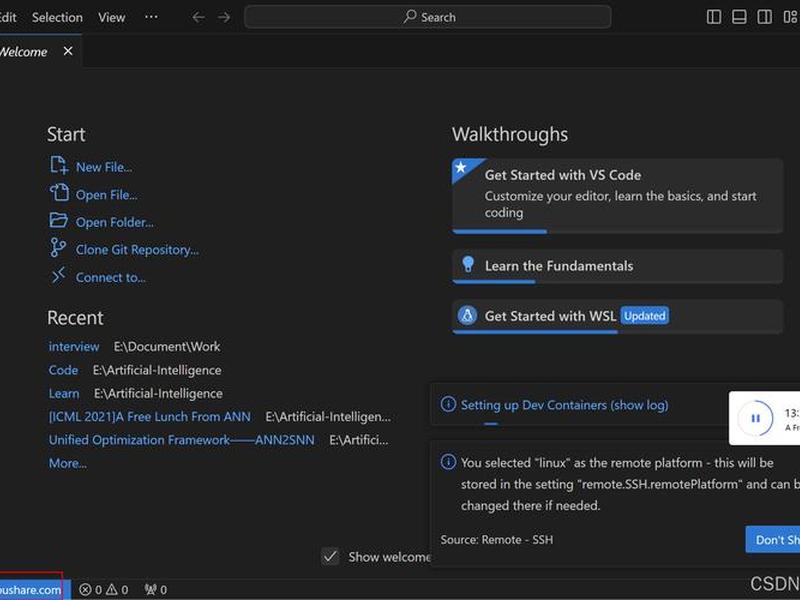Click the Open File icon

(59, 193)
